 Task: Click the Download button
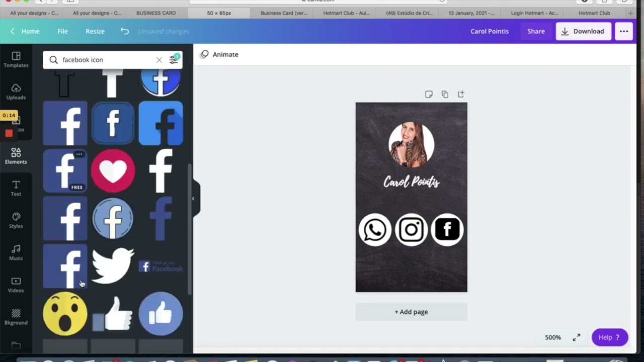tap(583, 31)
